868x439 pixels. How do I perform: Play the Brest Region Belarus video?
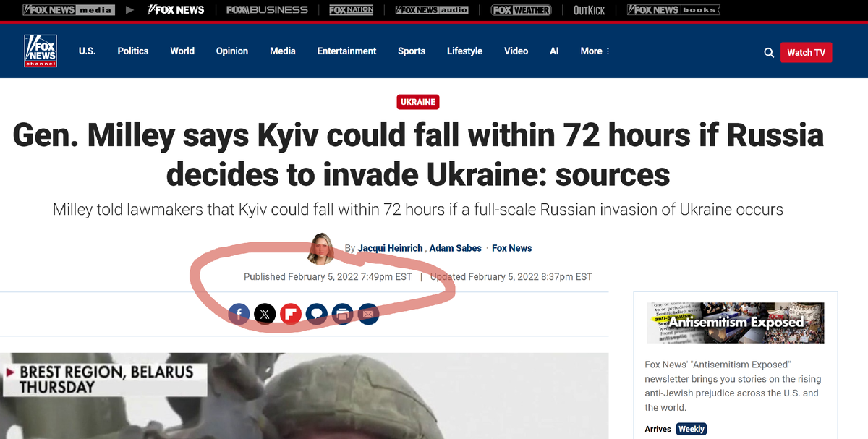click(304, 396)
